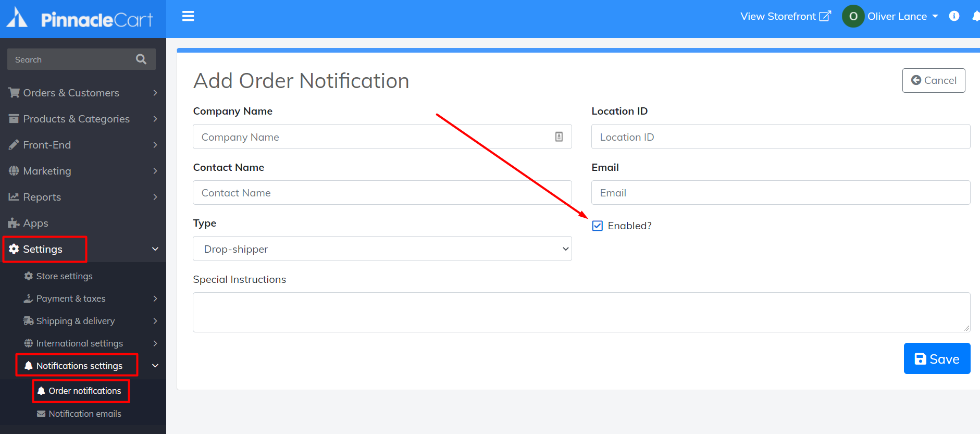Viewport: 980px width, 434px height.
Task: Click the Products & Categories archive icon
Action: tap(14, 119)
